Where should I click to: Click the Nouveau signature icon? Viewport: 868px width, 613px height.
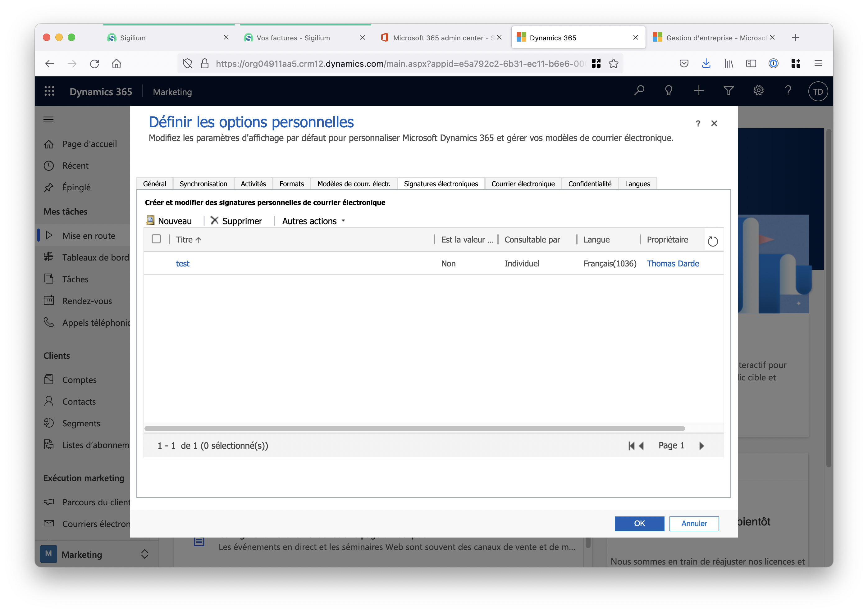[150, 220]
